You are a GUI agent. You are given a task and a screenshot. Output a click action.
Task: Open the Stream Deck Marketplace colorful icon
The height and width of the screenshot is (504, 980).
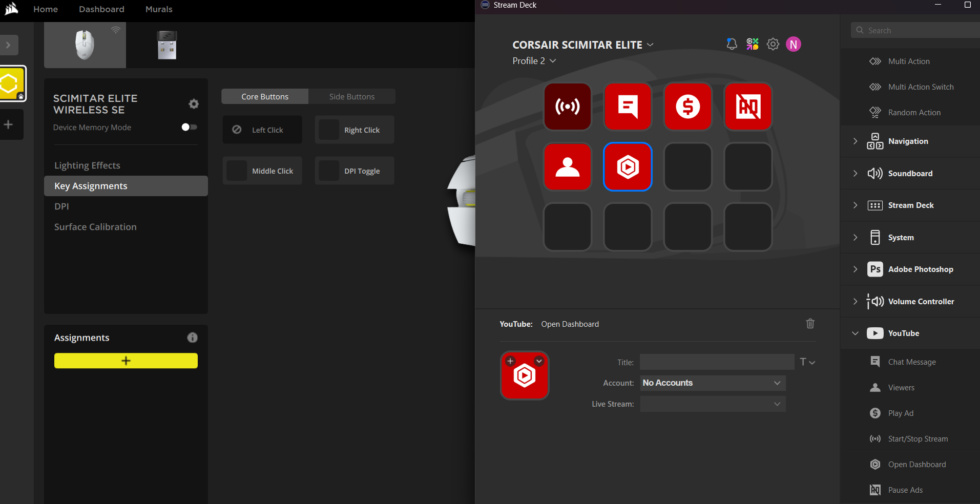(753, 44)
